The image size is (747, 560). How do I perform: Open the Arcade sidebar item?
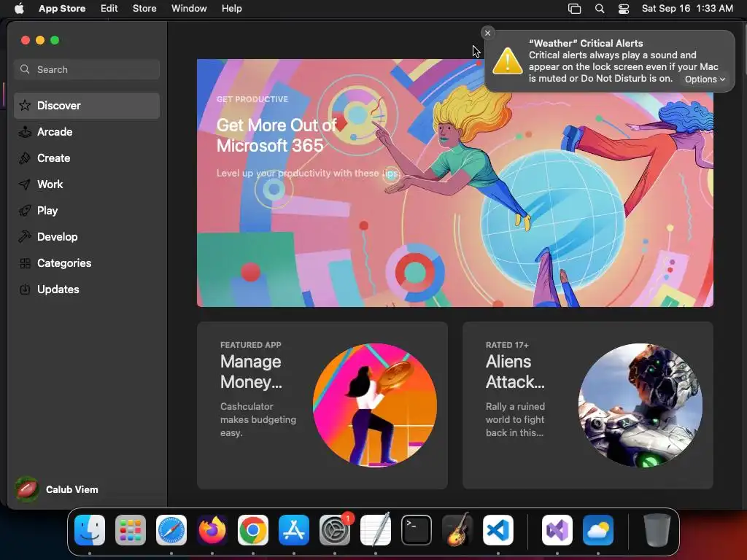click(x=87, y=132)
